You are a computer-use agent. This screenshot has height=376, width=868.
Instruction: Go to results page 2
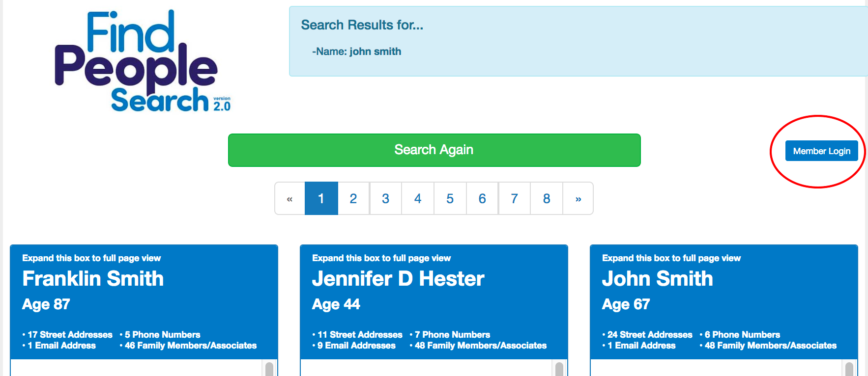[353, 198]
